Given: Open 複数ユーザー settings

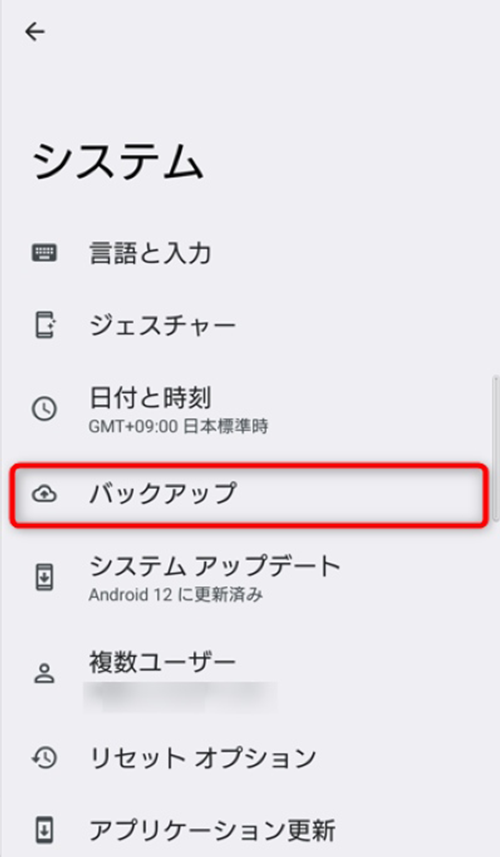Looking at the screenshot, I should pos(250,678).
